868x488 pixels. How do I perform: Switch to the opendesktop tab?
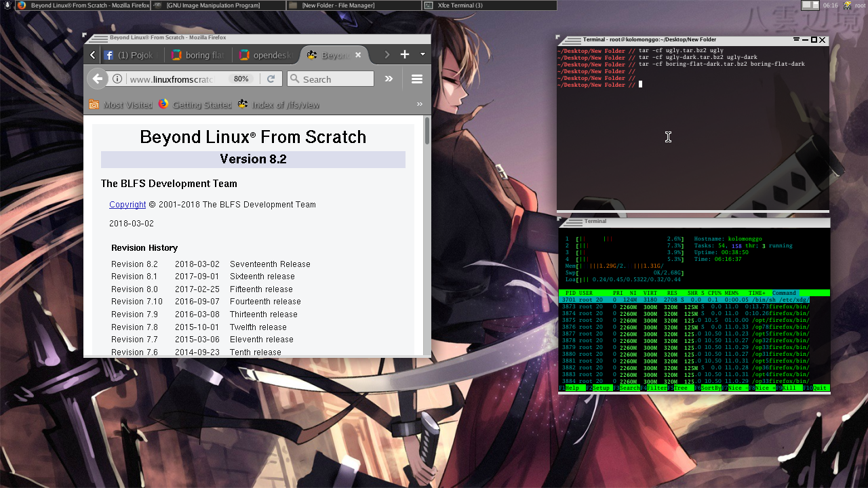(x=267, y=55)
